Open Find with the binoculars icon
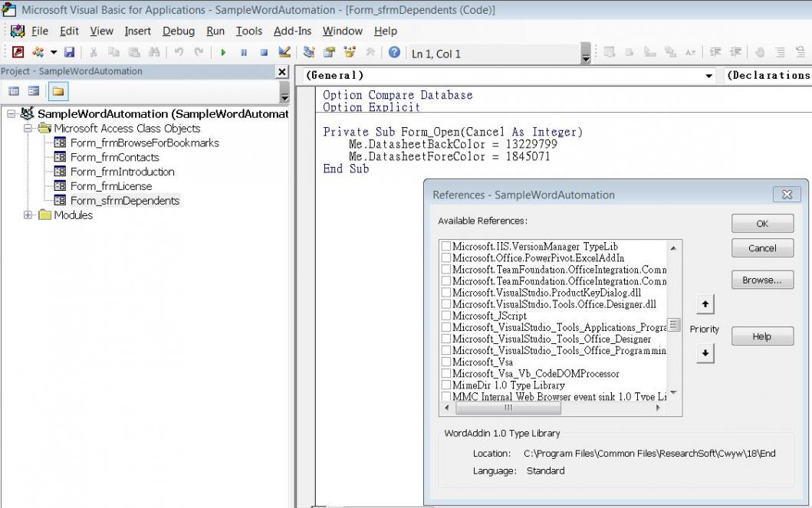This screenshot has height=508, width=812. (x=154, y=52)
